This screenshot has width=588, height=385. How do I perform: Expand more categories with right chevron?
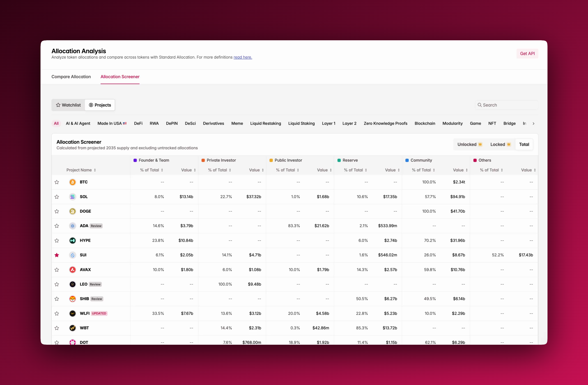pyautogui.click(x=533, y=123)
